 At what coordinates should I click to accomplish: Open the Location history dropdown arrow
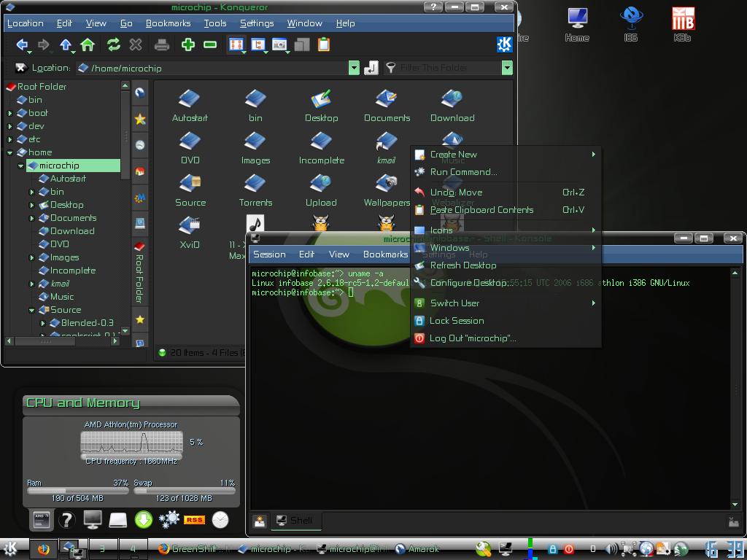[x=354, y=68]
